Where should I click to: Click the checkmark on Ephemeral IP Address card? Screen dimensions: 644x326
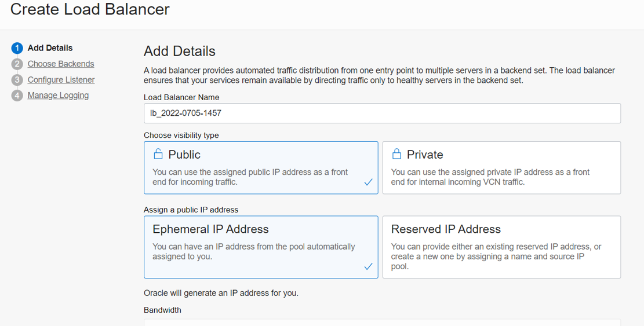pos(369,266)
